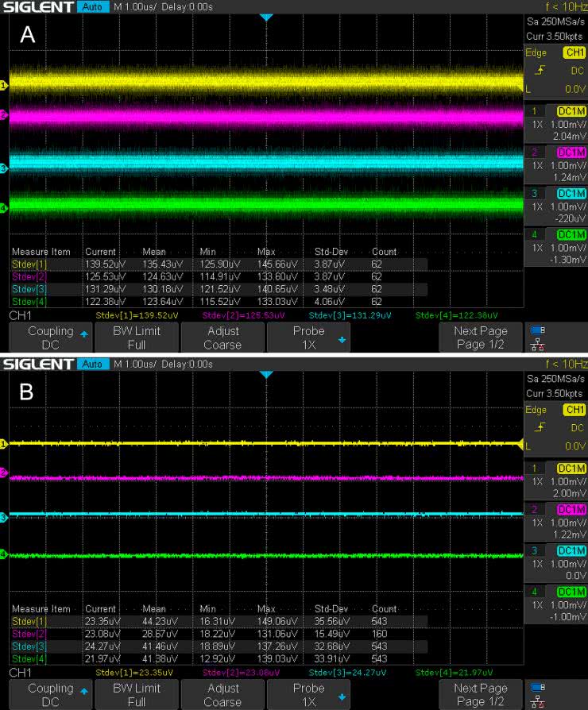The width and height of the screenshot is (588, 710).
Task: Click the blue trigger position marker in screen A
Action: pyautogui.click(x=266, y=17)
